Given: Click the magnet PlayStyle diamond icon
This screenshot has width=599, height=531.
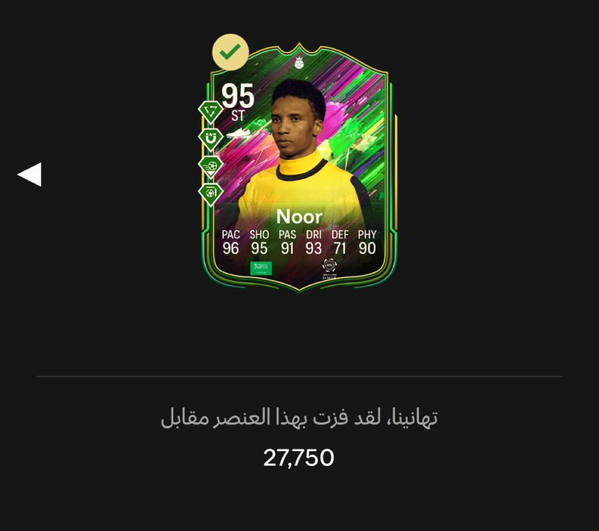Looking at the screenshot, I should click(x=210, y=139).
